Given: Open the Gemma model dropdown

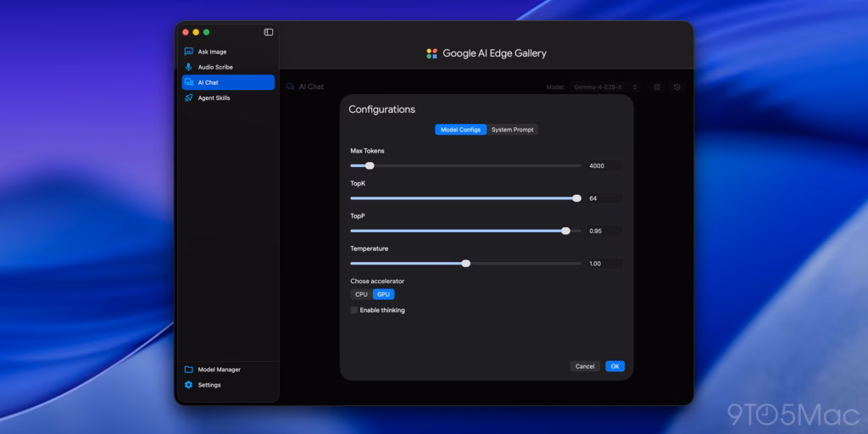Looking at the screenshot, I should pyautogui.click(x=605, y=87).
